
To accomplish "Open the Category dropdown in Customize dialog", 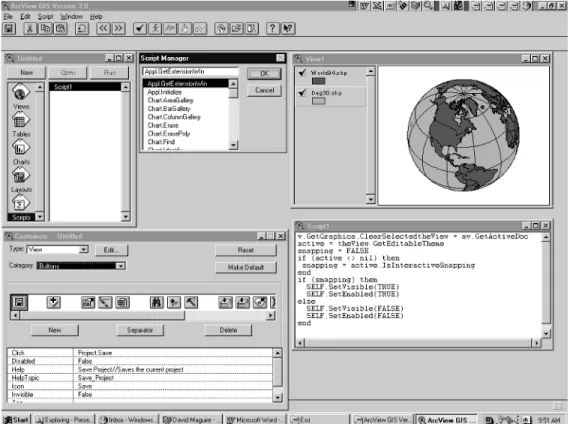I will pyautogui.click(x=120, y=266).
